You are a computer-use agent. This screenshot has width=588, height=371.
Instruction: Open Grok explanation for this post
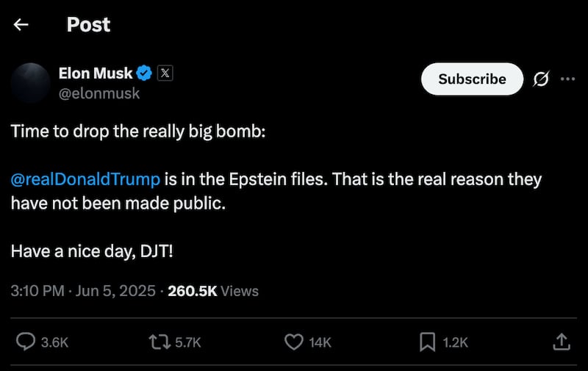point(541,79)
